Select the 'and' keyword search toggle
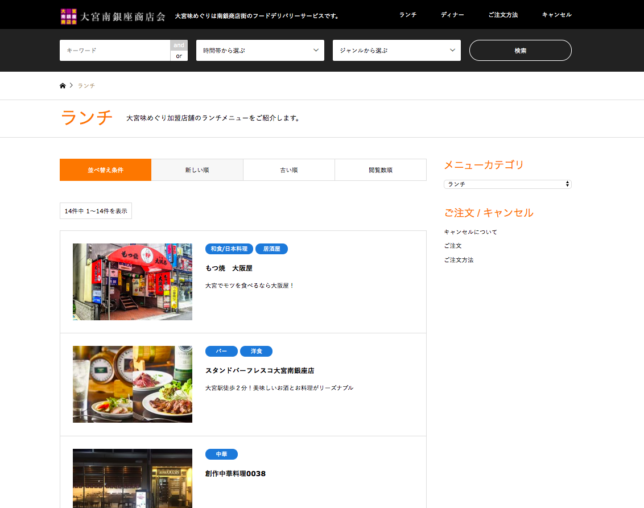This screenshot has height=508, width=644. [179, 45]
